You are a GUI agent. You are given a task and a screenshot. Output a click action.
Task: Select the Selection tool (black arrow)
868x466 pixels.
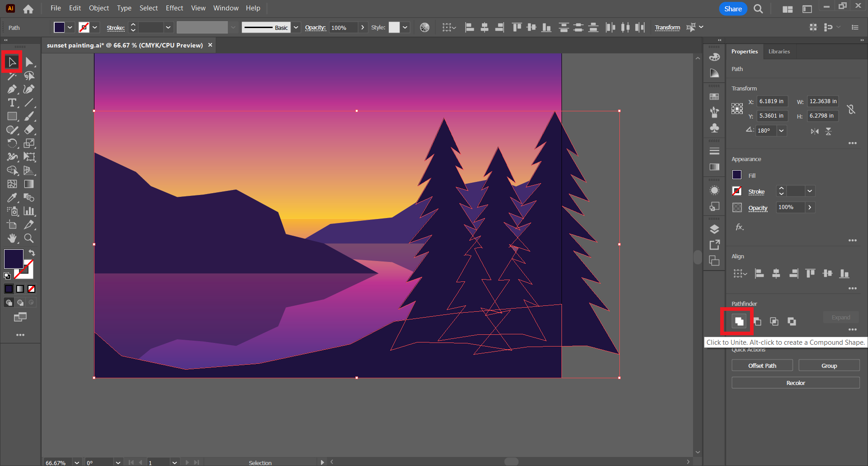(x=12, y=62)
